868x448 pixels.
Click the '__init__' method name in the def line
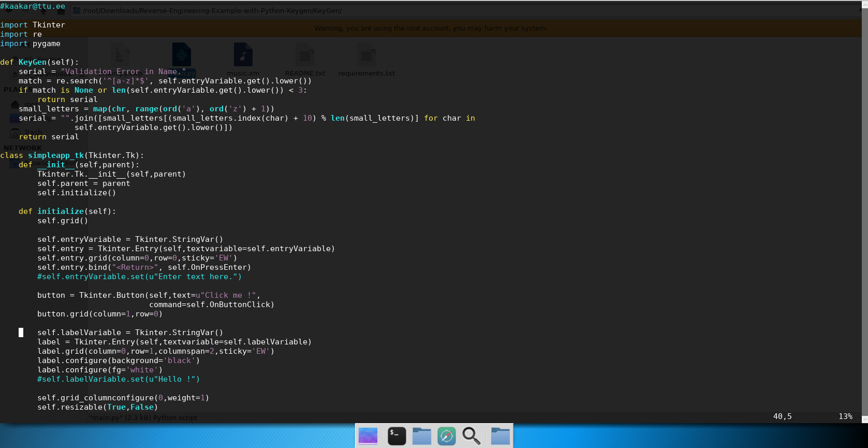click(x=56, y=165)
